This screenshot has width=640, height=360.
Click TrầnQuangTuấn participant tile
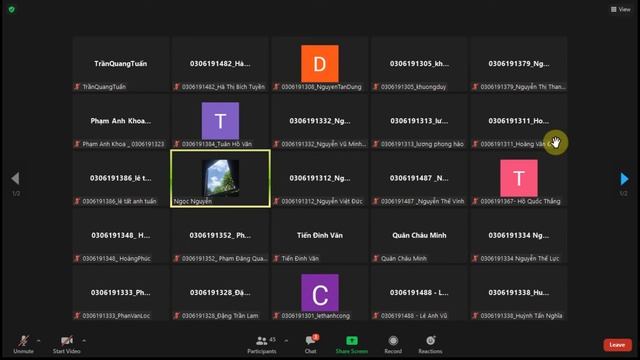(121, 64)
